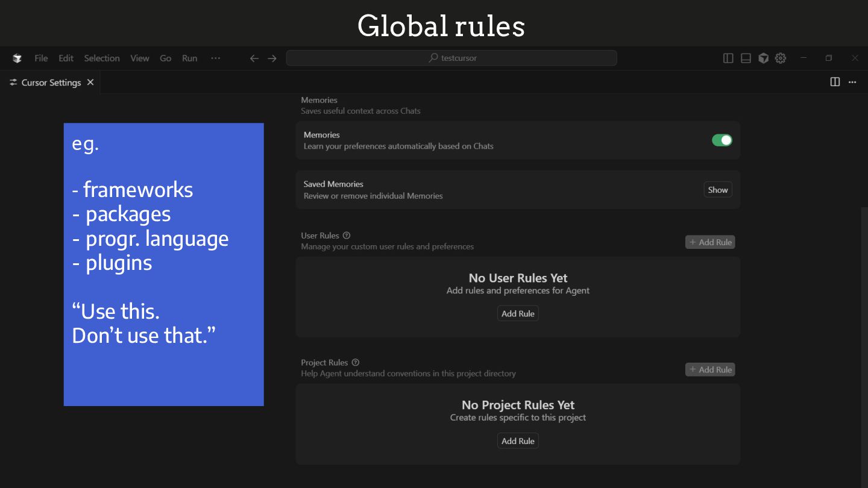868x488 pixels.
Task: Close the Cursor Settings tab
Action: pos(90,83)
